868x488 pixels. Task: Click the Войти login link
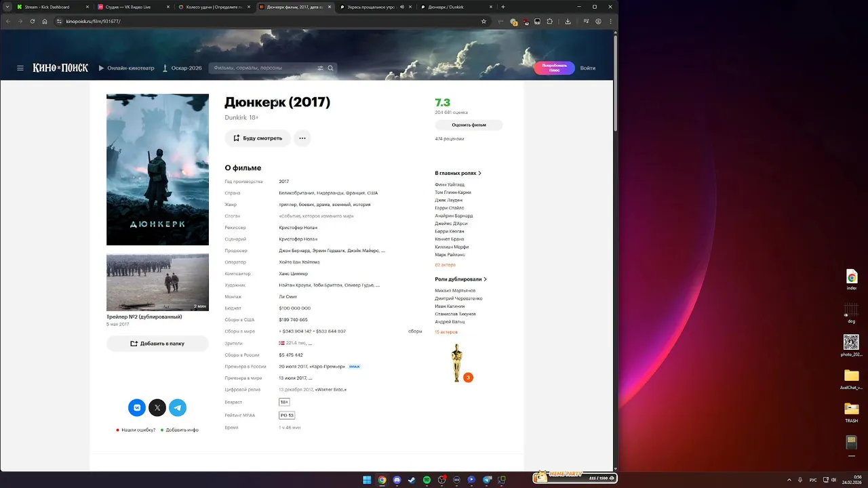tap(588, 68)
